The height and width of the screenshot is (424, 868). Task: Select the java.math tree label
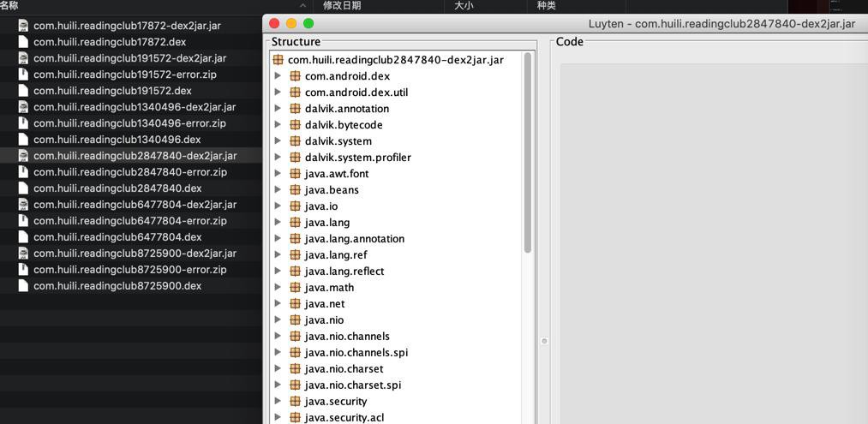coord(329,287)
